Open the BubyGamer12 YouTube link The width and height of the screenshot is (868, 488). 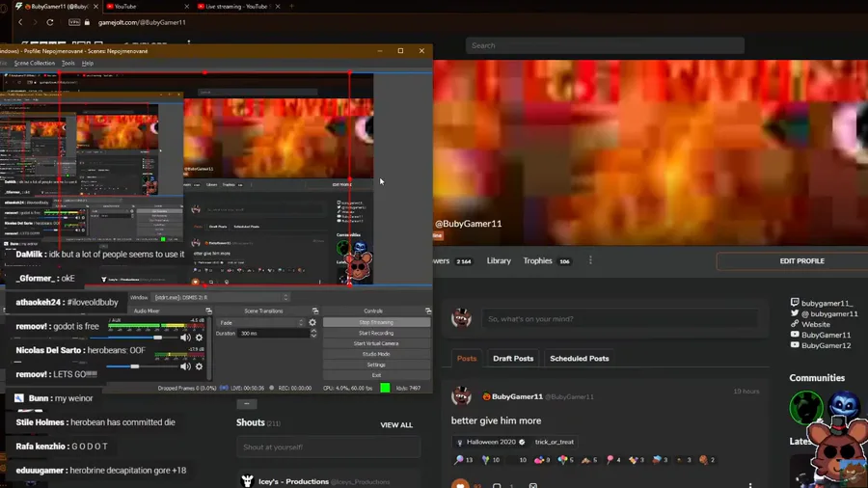point(821,345)
